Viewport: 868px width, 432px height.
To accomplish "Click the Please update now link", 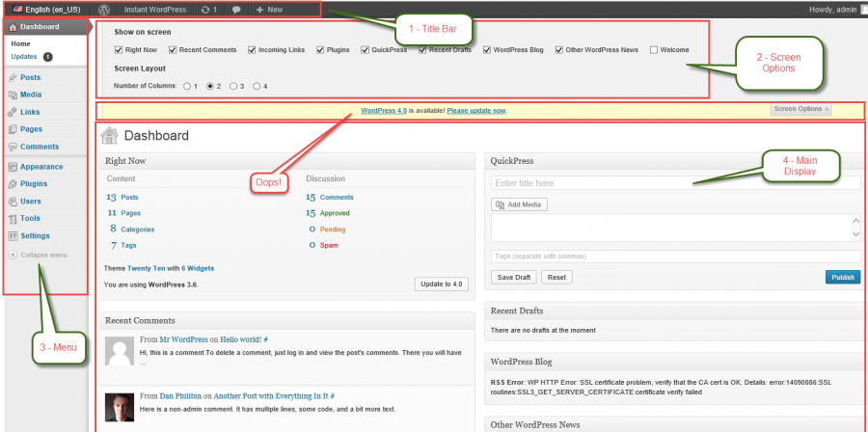I will [x=476, y=111].
